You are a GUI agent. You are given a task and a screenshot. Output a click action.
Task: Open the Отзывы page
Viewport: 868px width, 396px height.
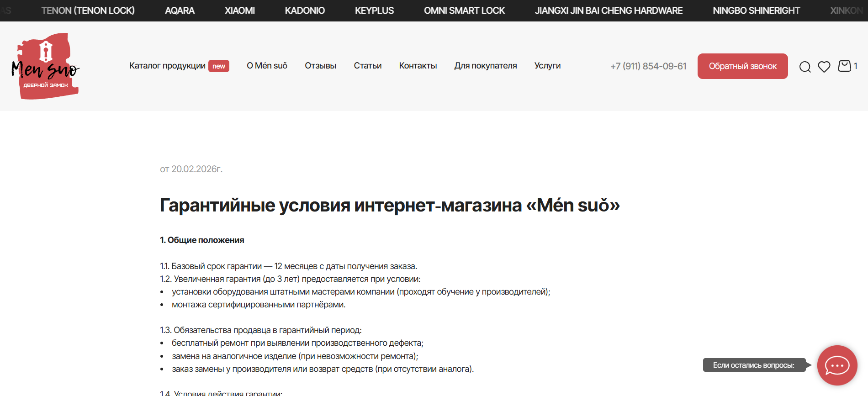320,66
